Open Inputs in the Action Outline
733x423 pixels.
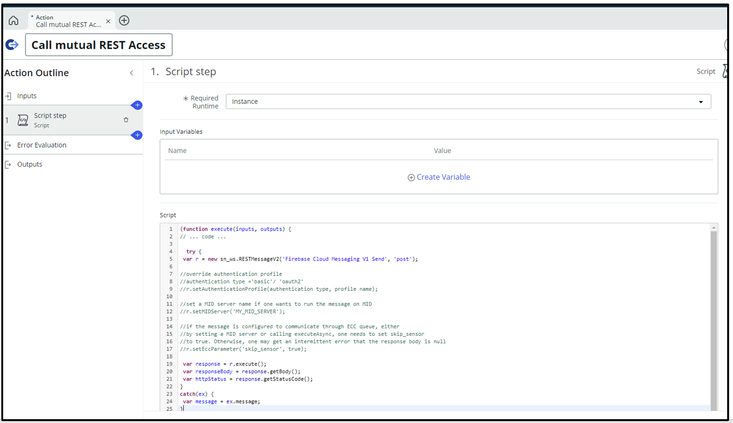point(27,96)
